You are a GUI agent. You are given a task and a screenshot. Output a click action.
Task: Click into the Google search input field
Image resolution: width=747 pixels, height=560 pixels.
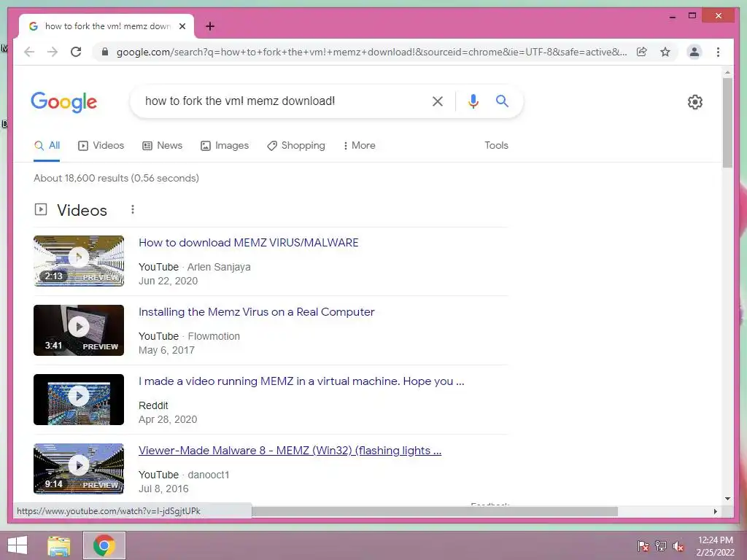[x=281, y=101]
